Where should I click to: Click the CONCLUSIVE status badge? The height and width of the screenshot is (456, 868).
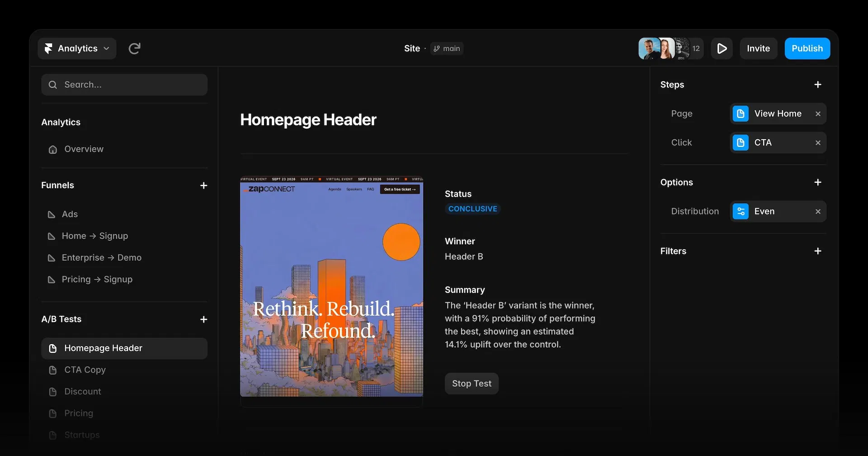[472, 209]
